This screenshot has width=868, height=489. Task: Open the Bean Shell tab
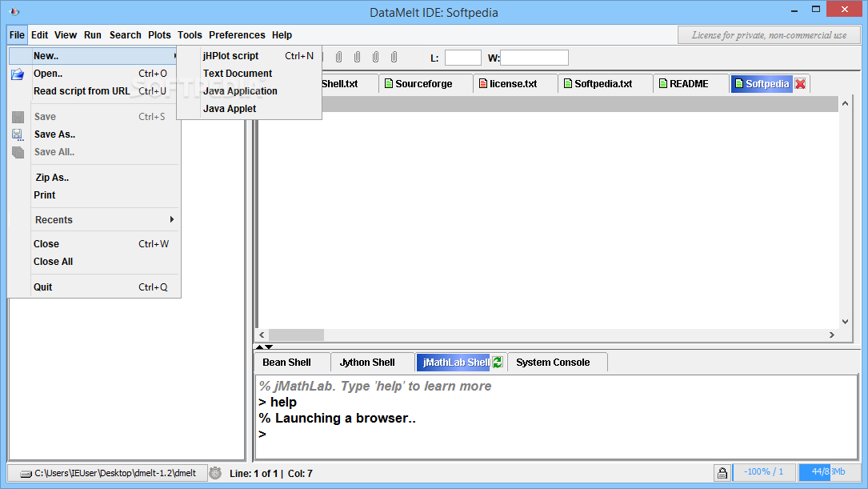click(x=292, y=363)
